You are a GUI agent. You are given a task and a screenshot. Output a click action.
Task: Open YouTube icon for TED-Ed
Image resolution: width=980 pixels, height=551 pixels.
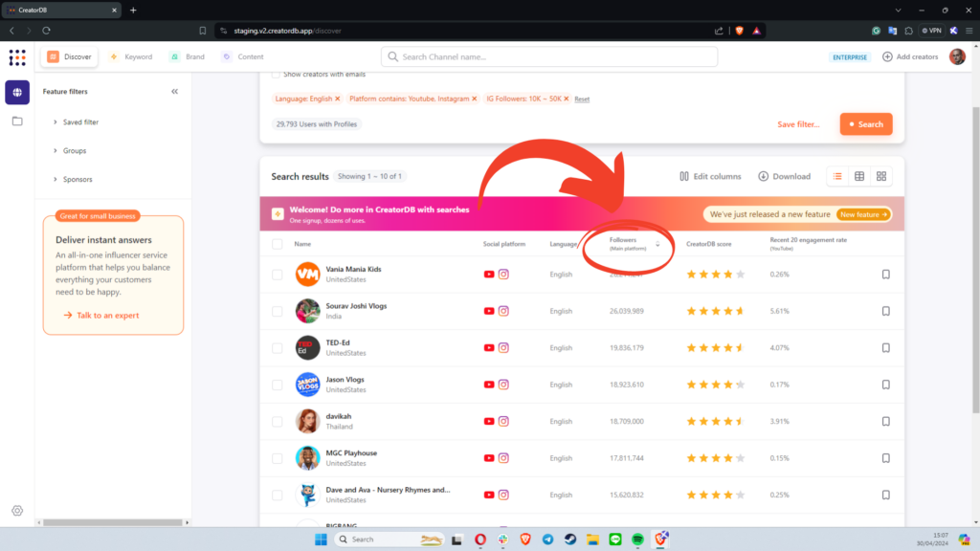point(489,348)
